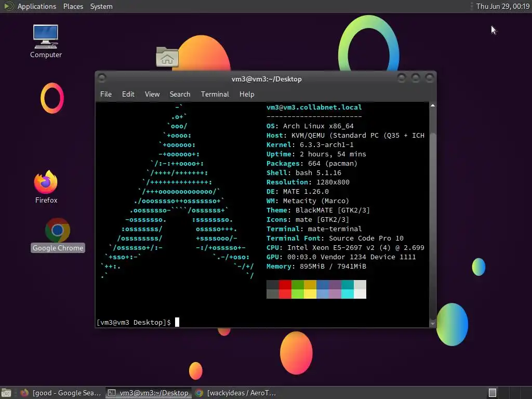Click the vm3@vm3.collabnet.local header text
The height and width of the screenshot is (399, 532).
[x=314, y=107]
